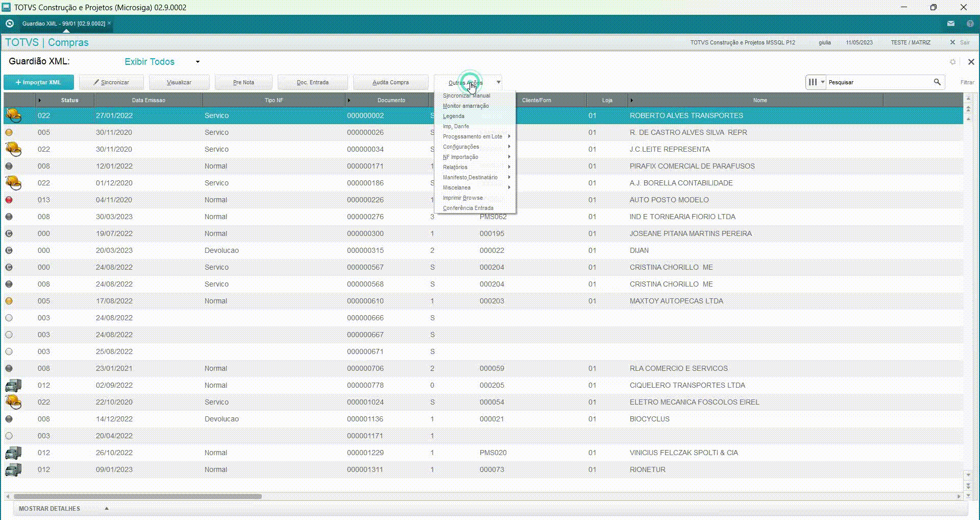Click the truck status icon for ROBERTO ALVES TRANSPORTES

(13, 115)
